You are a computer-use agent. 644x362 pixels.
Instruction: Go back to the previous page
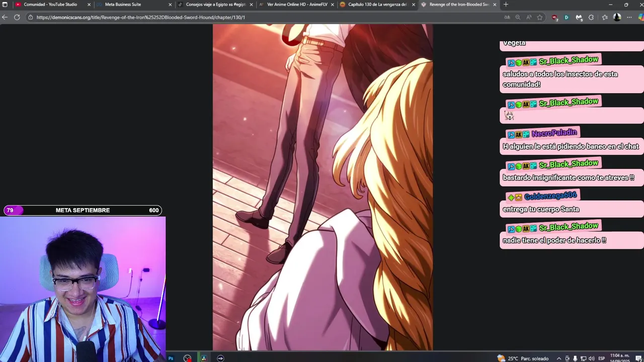pos(5,17)
